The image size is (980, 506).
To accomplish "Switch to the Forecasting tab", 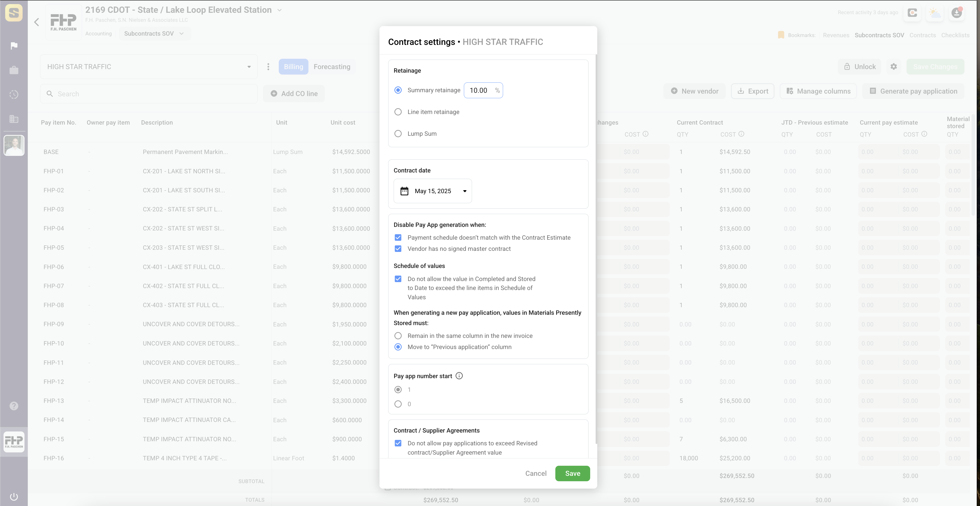I will pos(332,67).
